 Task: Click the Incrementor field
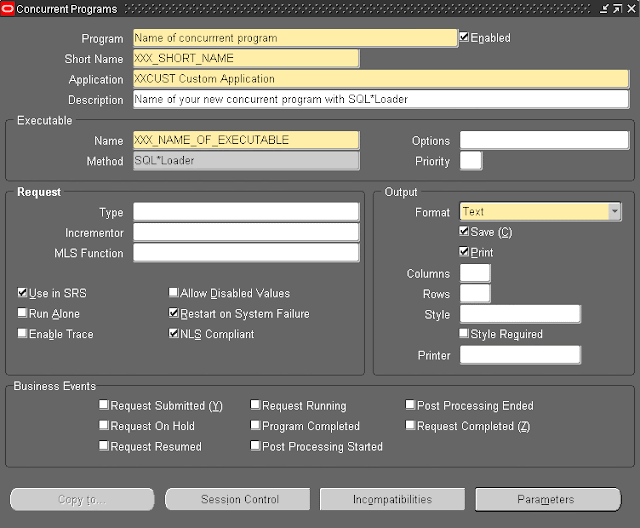[246, 232]
